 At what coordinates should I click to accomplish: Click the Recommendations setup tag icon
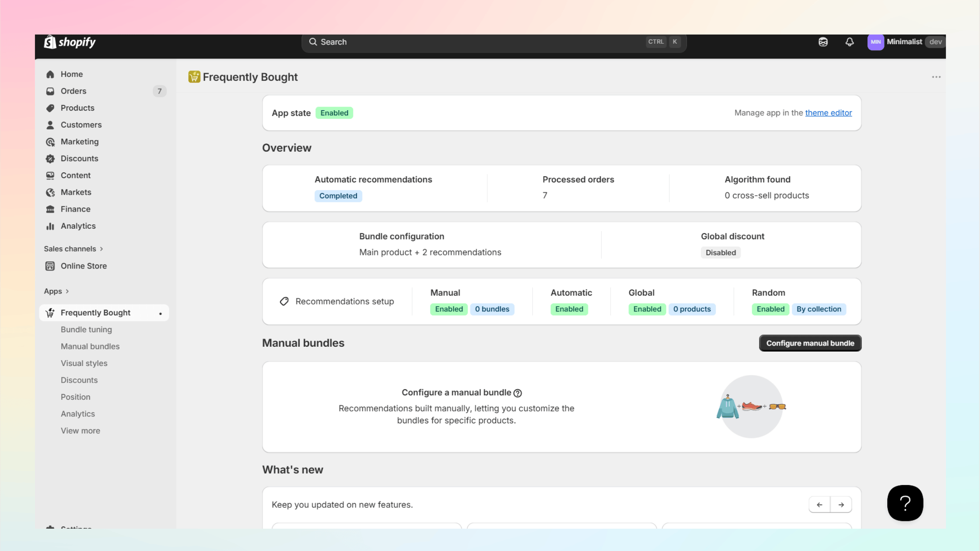pyautogui.click(x=284, y=301)
